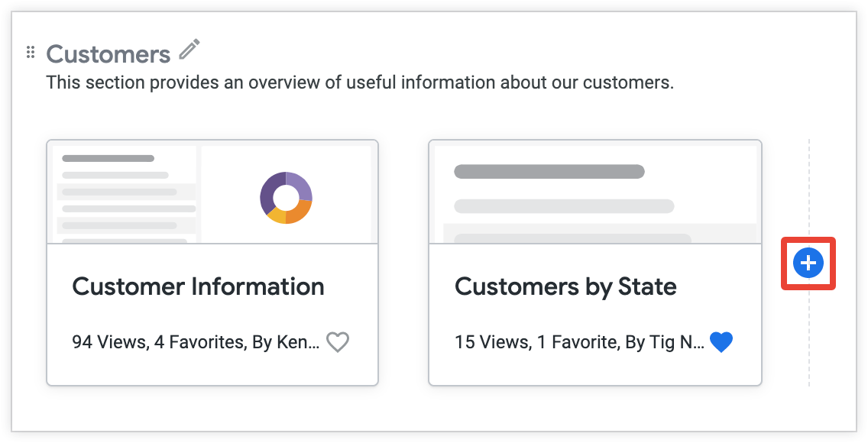Image resolution: width=868 pixels, height=443 pixels.
Task: Select the Customers section heading text
Action: (108, 54)
